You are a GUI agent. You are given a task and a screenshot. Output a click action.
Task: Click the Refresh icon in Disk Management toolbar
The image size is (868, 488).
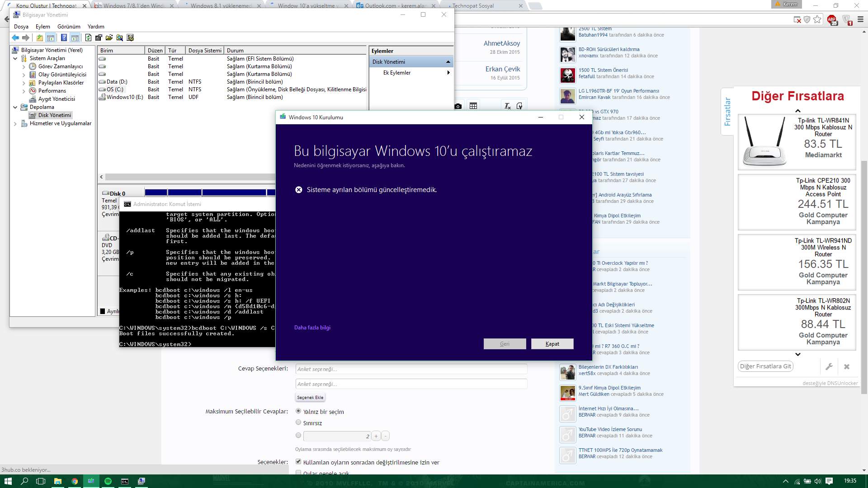point(88,38)
